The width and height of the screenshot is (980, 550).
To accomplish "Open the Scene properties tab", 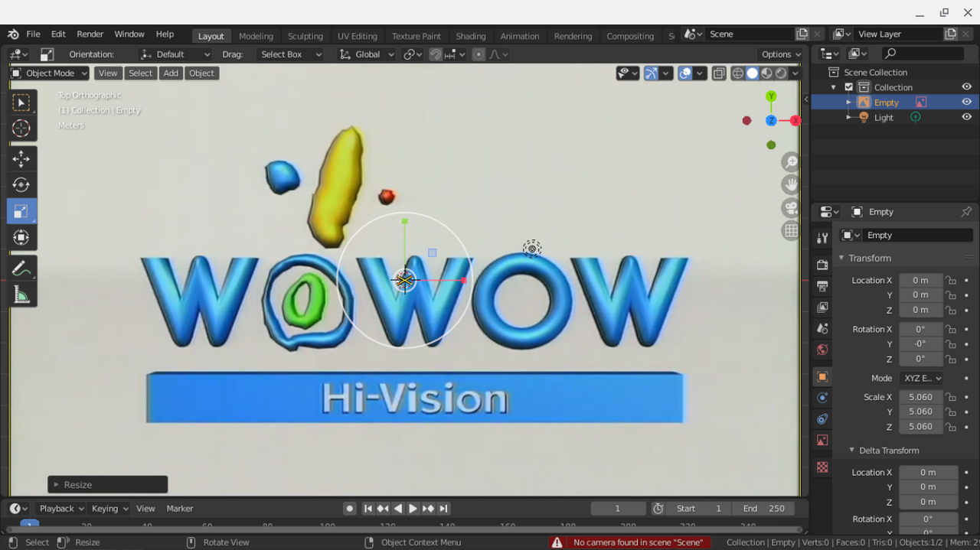I will point(822,328).
